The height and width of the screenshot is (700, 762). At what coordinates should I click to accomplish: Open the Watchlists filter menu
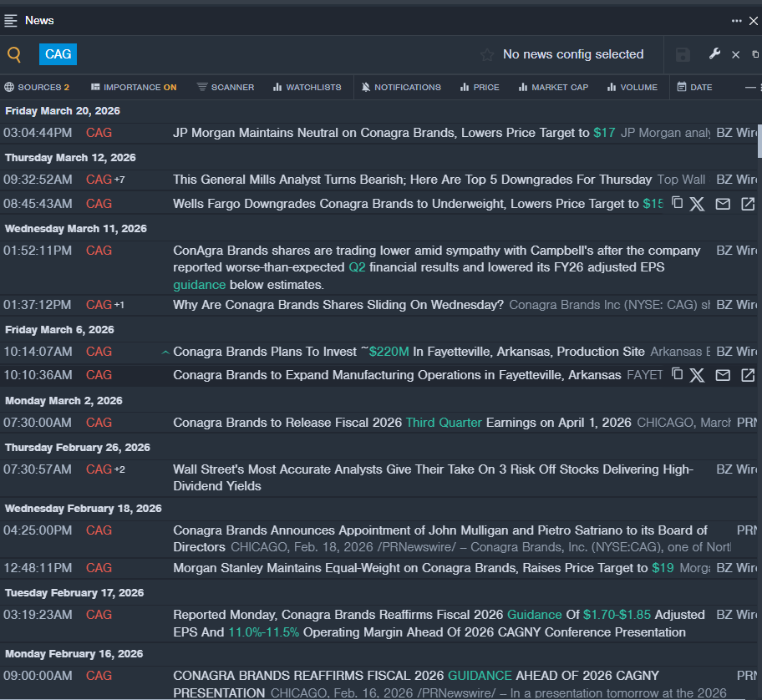coord(307,87)
